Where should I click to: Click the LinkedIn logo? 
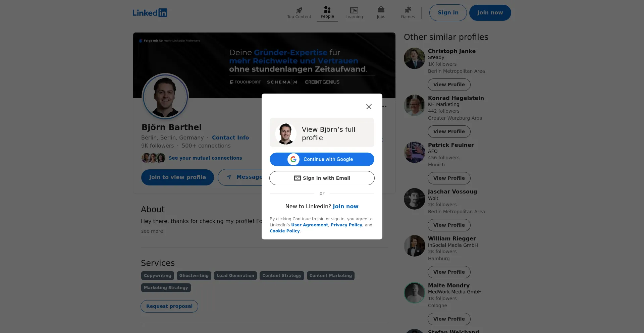(x=150, y=13)
